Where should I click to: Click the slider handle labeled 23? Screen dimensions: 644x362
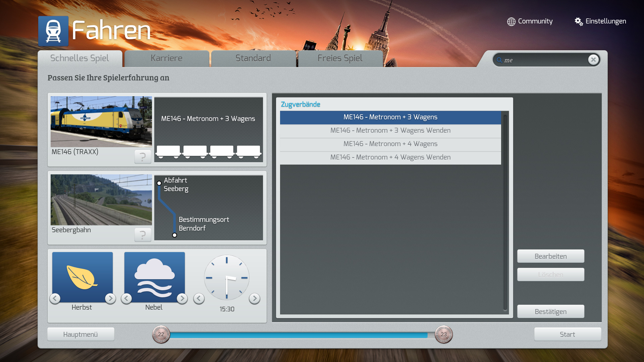tap(443, 334)
